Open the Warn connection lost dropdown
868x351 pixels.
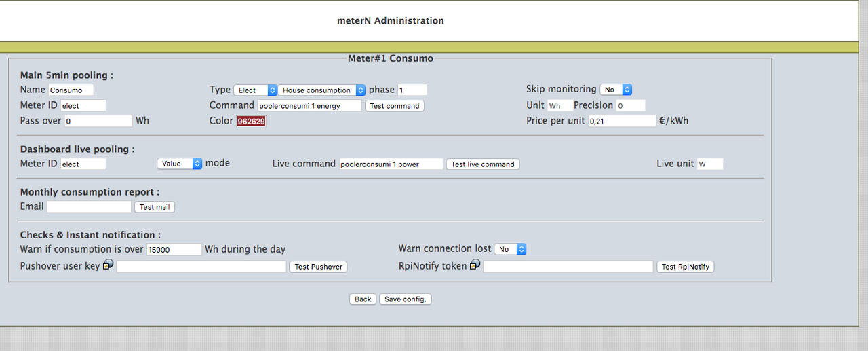tap(510, 249)
